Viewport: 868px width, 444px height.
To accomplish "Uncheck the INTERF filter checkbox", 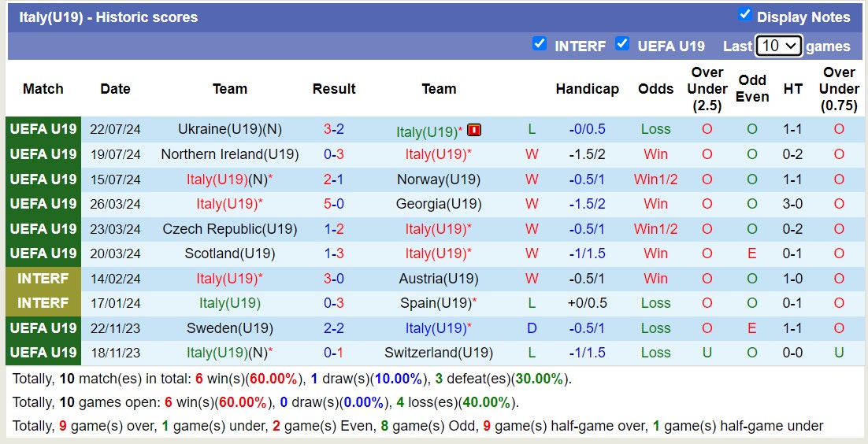I will (x=540, y=44).
